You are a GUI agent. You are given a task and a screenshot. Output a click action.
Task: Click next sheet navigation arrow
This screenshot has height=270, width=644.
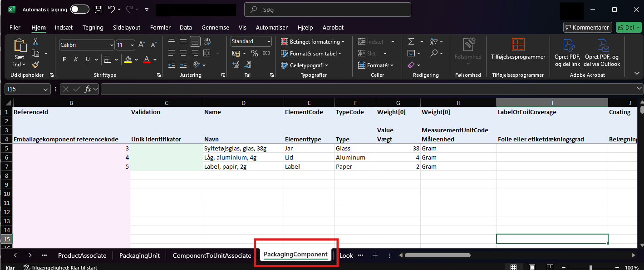(30, 255)
